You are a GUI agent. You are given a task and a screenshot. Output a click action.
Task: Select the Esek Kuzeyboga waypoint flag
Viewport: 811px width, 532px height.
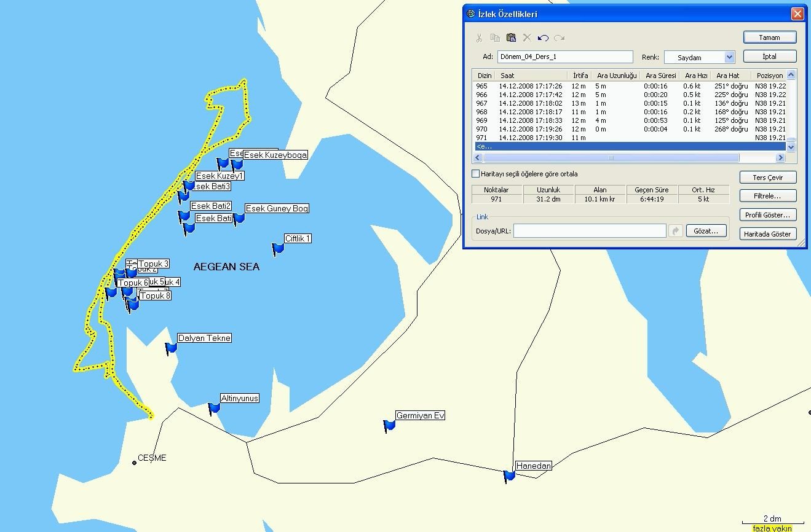click(x=237, y=165)
